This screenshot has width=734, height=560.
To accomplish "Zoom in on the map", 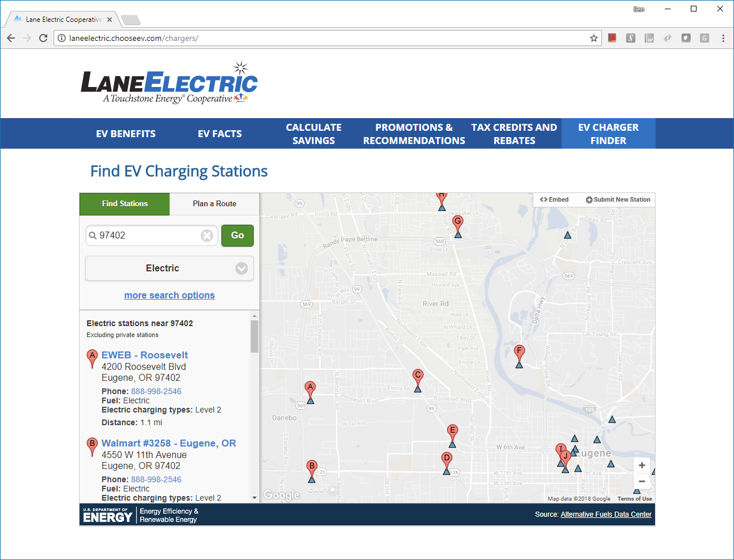I will 642,466.
